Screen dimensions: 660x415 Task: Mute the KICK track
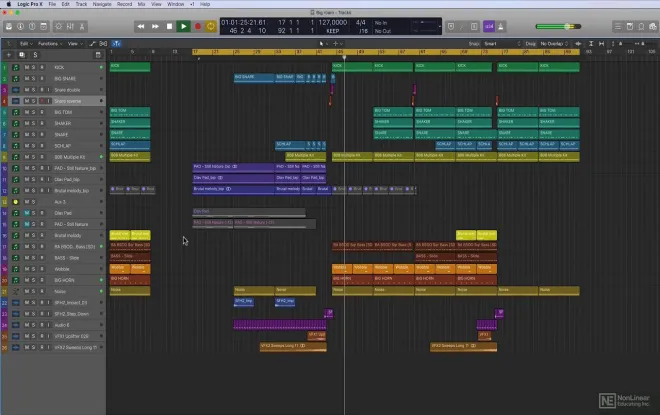tap(27, 67)
